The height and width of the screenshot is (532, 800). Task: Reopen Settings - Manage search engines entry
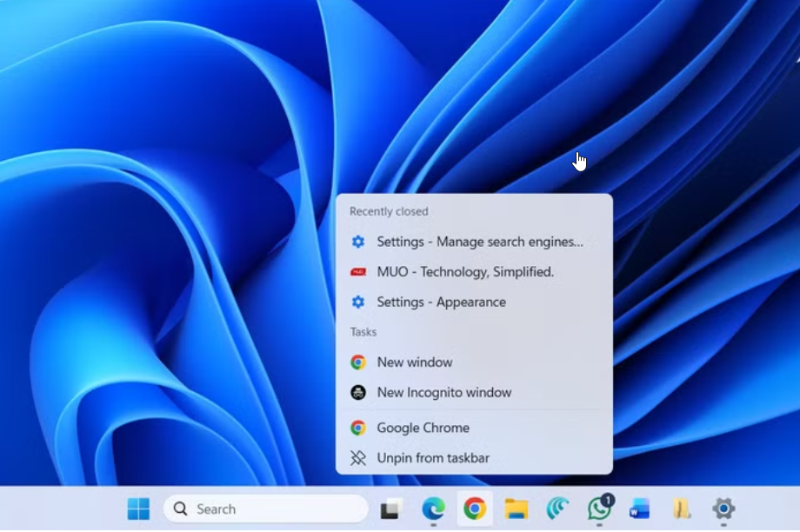click(x=479, y=242)
